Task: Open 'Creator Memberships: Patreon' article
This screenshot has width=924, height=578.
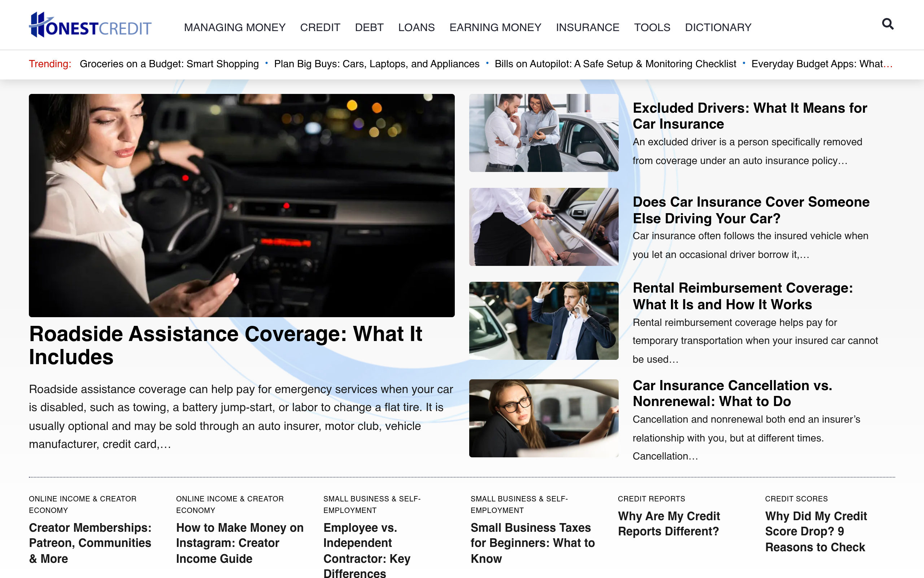Action: (90, 543)
